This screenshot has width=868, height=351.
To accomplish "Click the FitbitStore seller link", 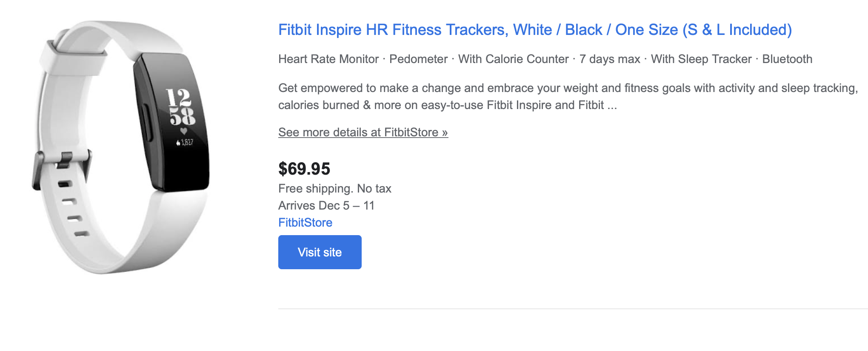I will click(305, 222).
